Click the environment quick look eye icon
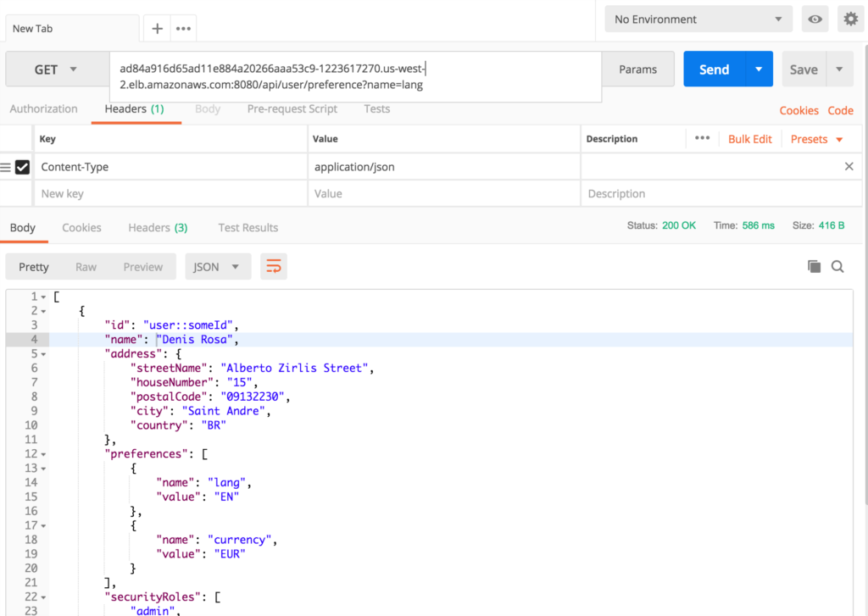868x616 pixels. coord(815,19)
